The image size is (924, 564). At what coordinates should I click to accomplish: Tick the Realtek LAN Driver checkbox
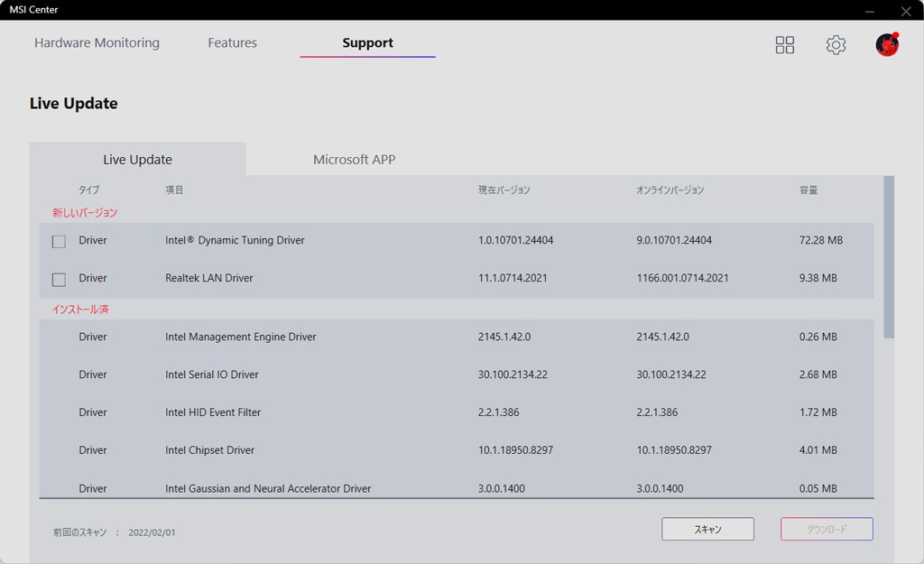(x=59, y=280)
